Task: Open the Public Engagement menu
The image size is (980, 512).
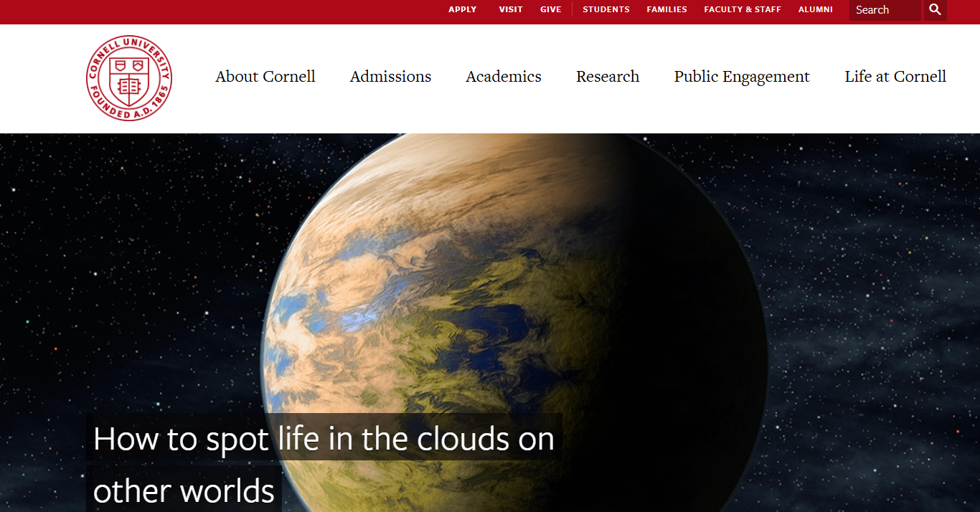Action: [742, 77]
